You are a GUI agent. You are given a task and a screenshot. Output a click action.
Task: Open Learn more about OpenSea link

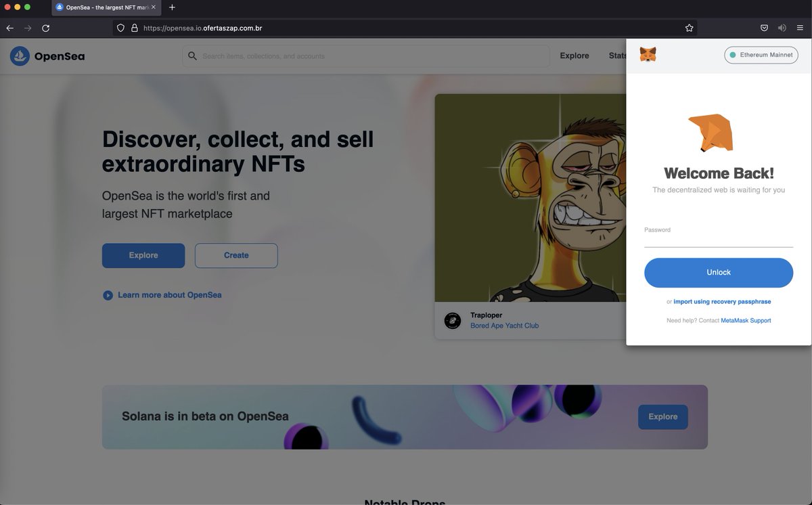point(169,295)
